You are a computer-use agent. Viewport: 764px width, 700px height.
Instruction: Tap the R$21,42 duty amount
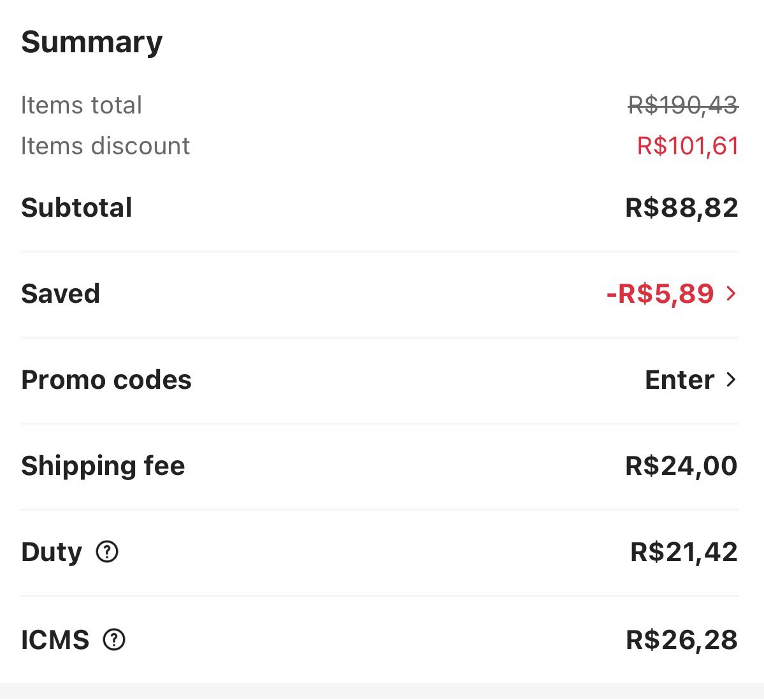(684, 552)
